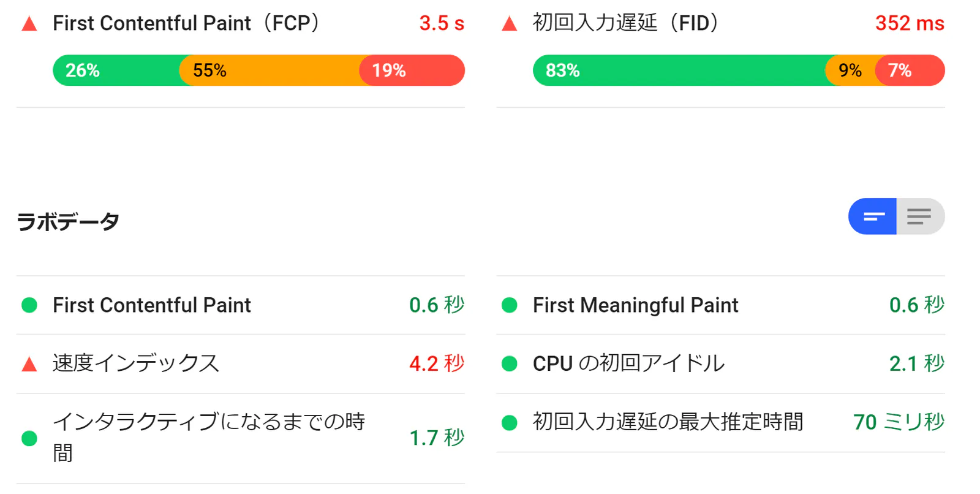Click red triangle icon beside FCP field data

tap(29, 25)
